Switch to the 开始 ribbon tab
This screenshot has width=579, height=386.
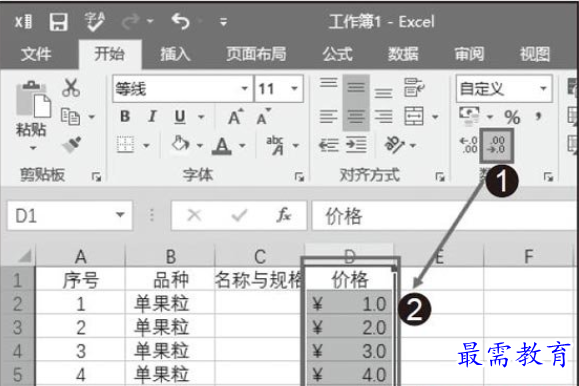click(x=109, y=54)
